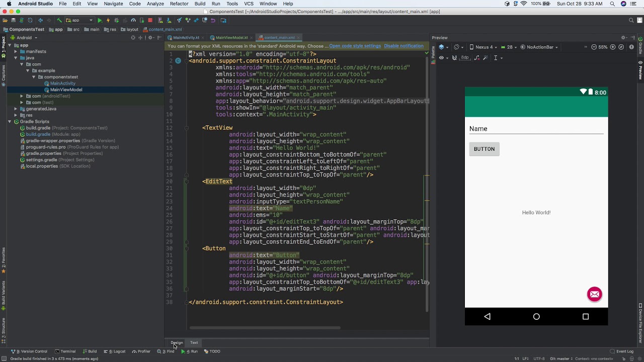This screenshot has height=362, width=644.
Task: Stop the process with the red square
Action: click(x=150, y=20)
